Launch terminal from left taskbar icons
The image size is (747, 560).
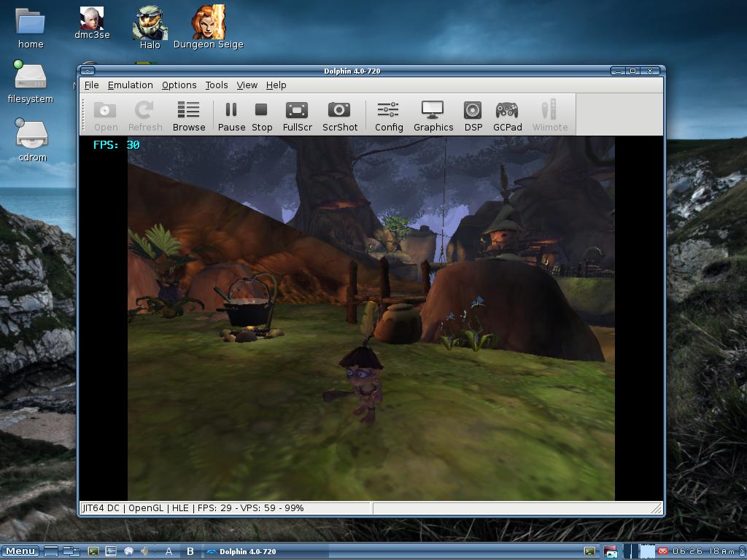pyautogui.click(x=93, y=551)
